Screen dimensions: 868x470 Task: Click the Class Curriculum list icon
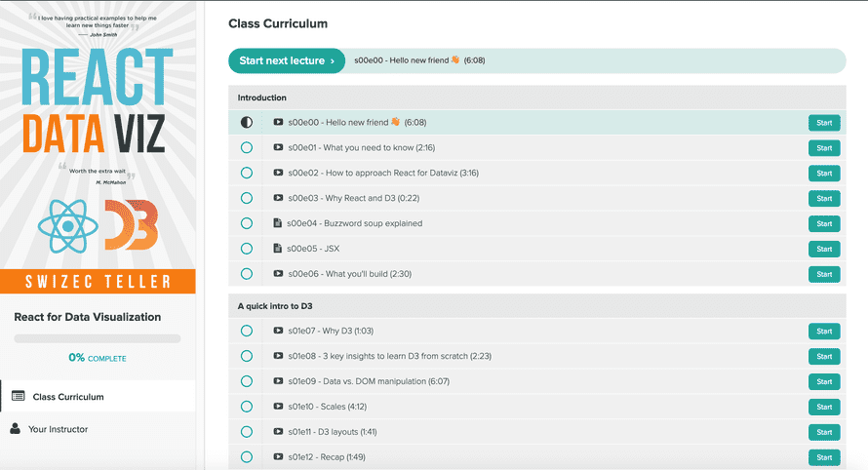(18, 397)
